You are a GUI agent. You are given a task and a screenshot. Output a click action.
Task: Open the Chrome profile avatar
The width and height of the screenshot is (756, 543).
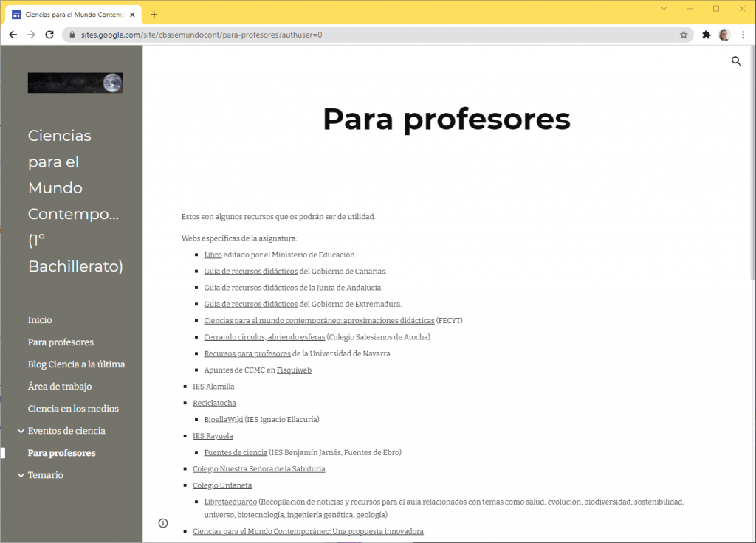point(724,35)
